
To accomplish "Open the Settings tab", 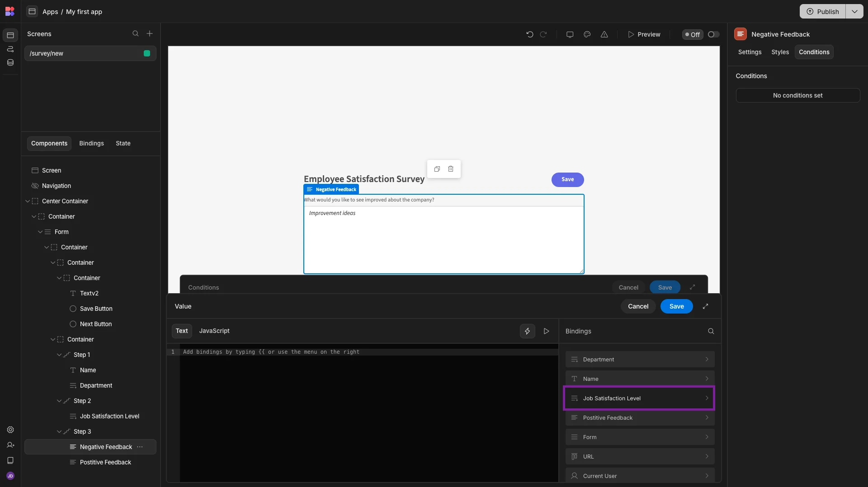I will point(750,52).
